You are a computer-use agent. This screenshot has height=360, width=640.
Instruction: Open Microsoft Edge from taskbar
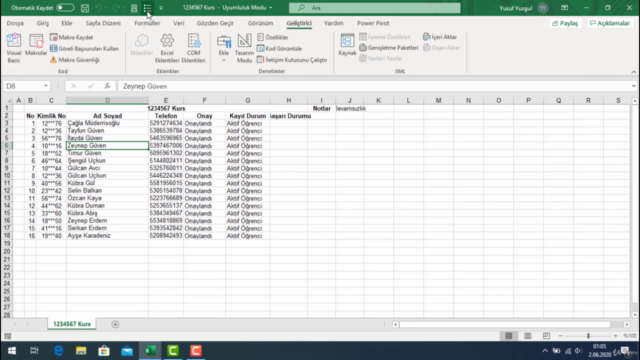(58, 351)
